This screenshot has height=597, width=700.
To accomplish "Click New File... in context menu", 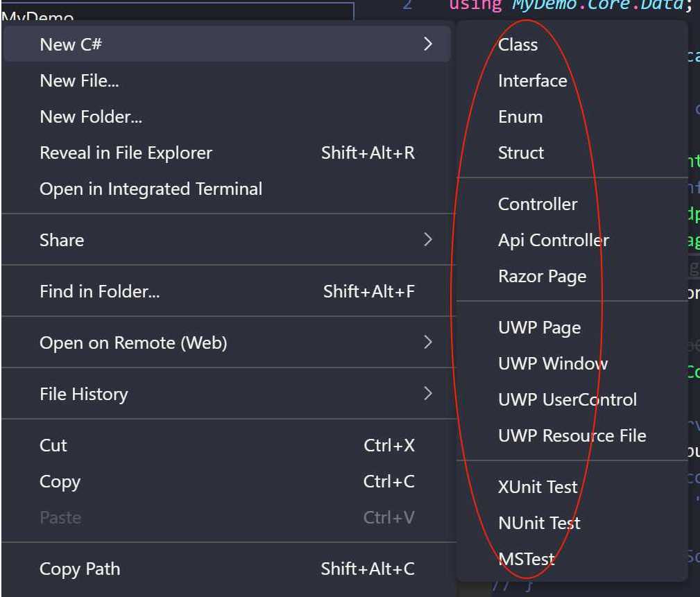I will tap(79, 80).
